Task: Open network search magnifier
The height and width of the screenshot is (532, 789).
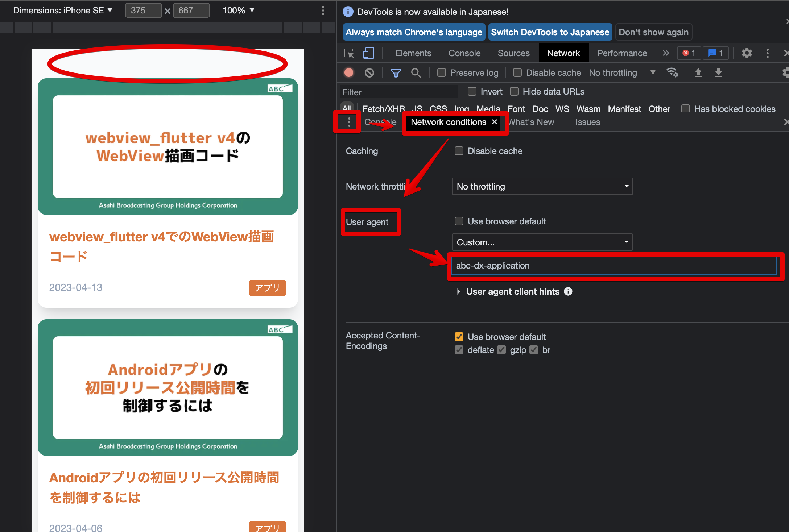Action: (x=416, y=73)
